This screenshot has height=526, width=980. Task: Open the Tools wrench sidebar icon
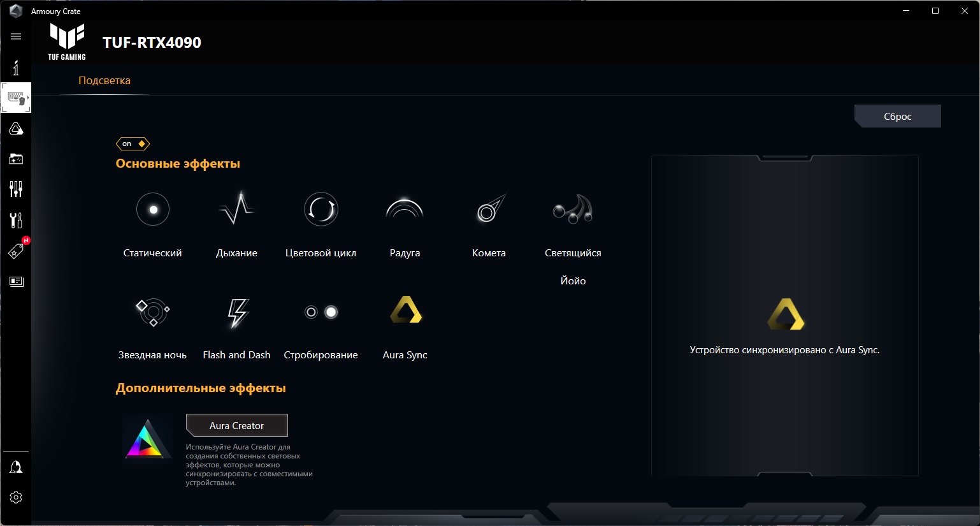pos(16,220)
